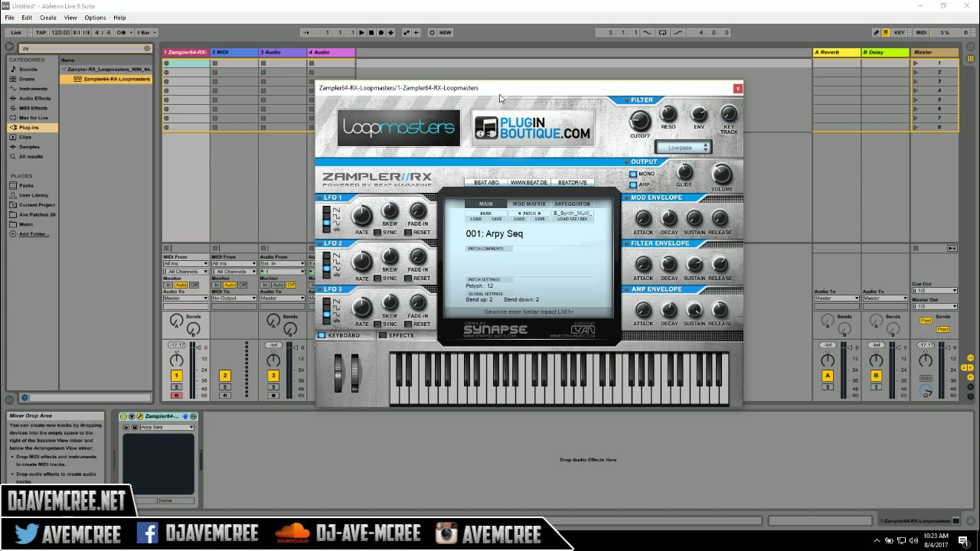Adjust the filter CUTOFF knob
This screenshot has height=551, width=980.
coord(639,121)
